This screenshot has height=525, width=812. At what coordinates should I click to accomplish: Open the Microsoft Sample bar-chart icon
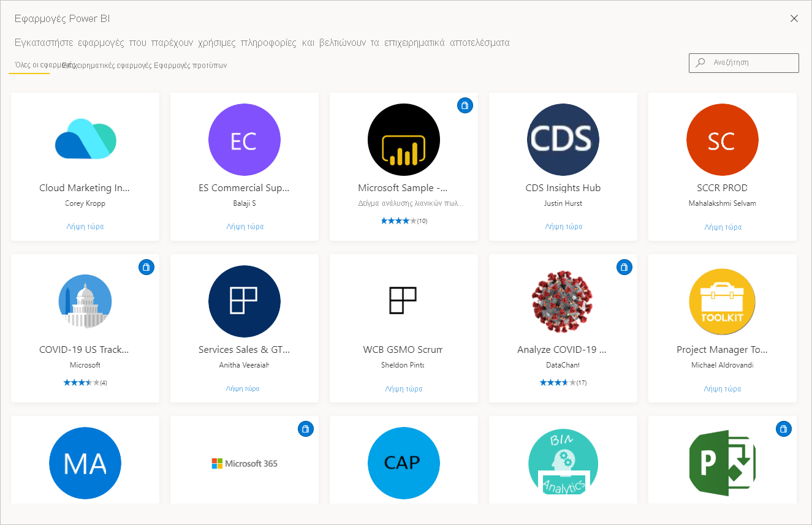[404, 140]
